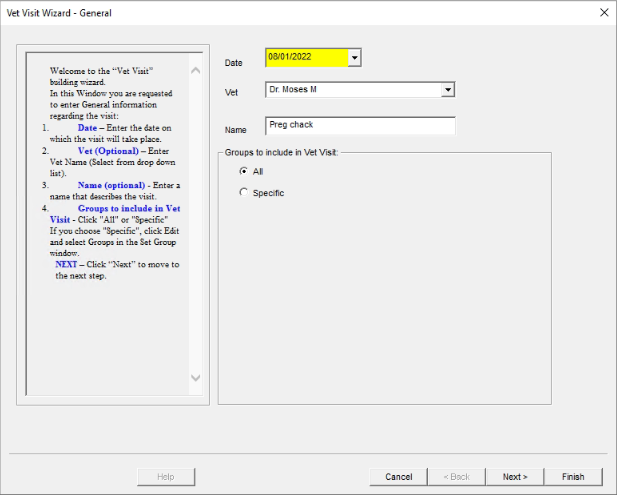Cancel the Vet Visit wizard
This screenshot has width=617, height=495.
(399, 477)
